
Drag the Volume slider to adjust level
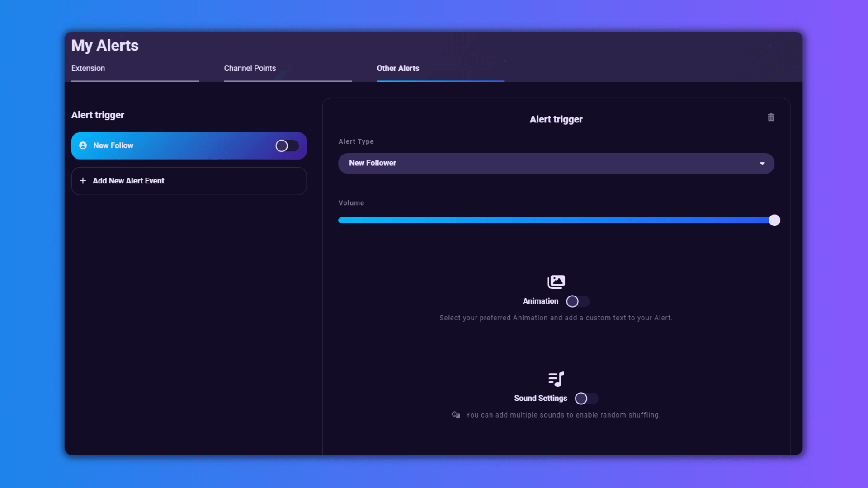(774, 220)
